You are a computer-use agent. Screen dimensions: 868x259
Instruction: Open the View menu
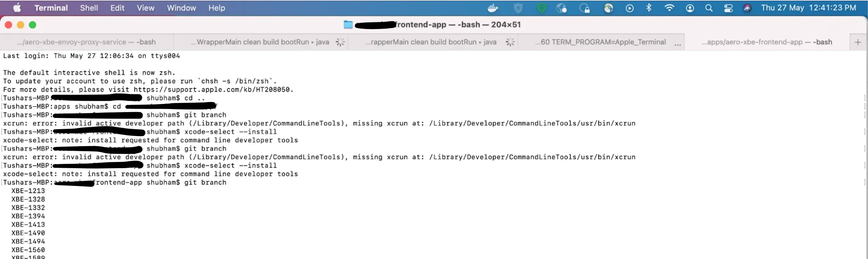(x=145, y=8)
